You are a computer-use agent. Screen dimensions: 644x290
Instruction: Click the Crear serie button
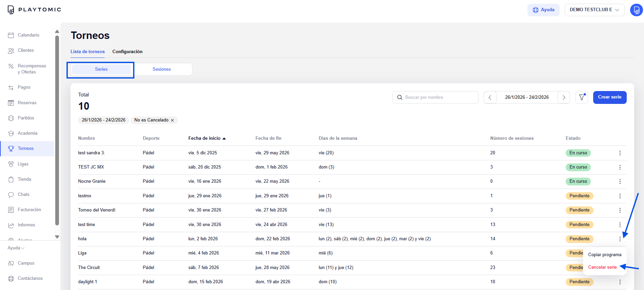click(x=610, y=97)
